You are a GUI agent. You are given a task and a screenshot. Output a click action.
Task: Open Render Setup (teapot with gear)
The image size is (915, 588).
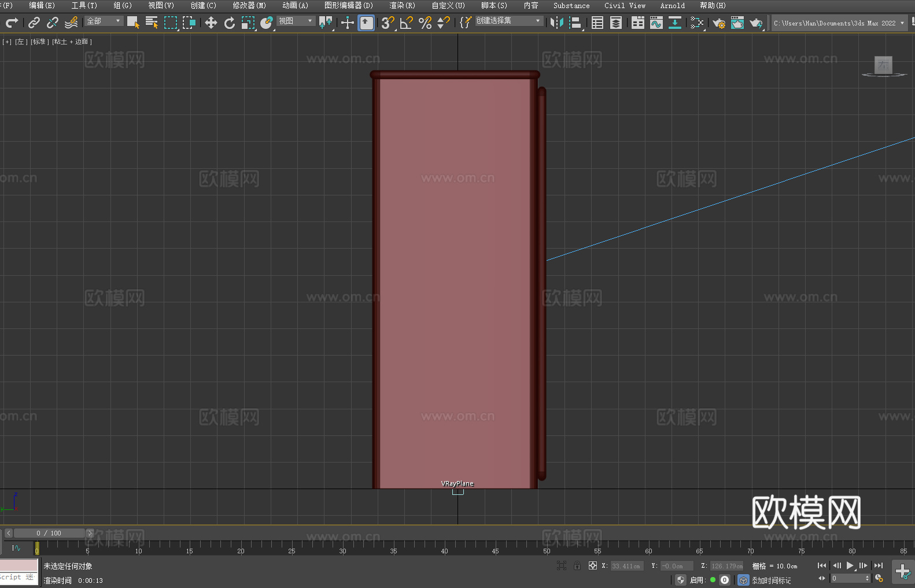pyautogui.click(x=719, y=23)
